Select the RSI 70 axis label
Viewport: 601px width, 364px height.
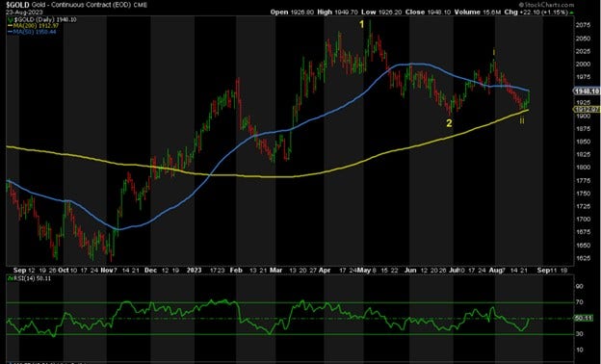pyautogui.click(x=579, y=302)
